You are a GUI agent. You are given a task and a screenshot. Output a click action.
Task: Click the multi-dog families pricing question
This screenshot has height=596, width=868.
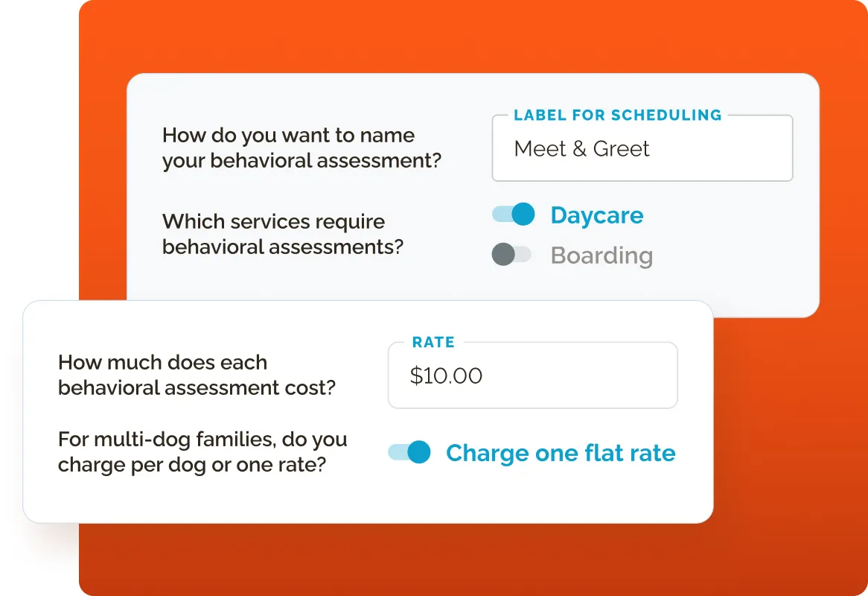(x=202, y=451)
